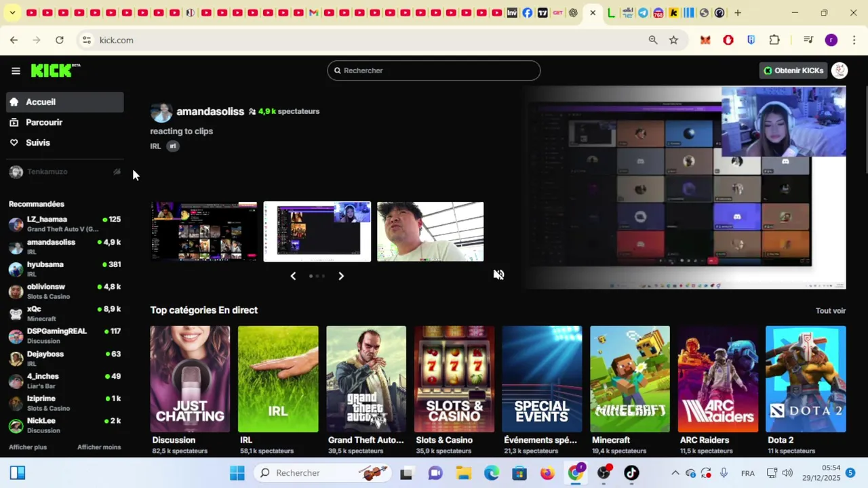This screenshot has height=488, width=868.
Task: Launch TikTok from taskbar
Action: pyautogui.click(x=631, y=473)
